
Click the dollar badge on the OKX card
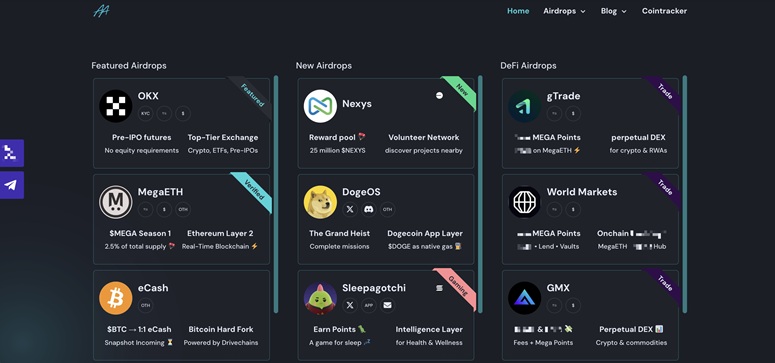point(183,113)
